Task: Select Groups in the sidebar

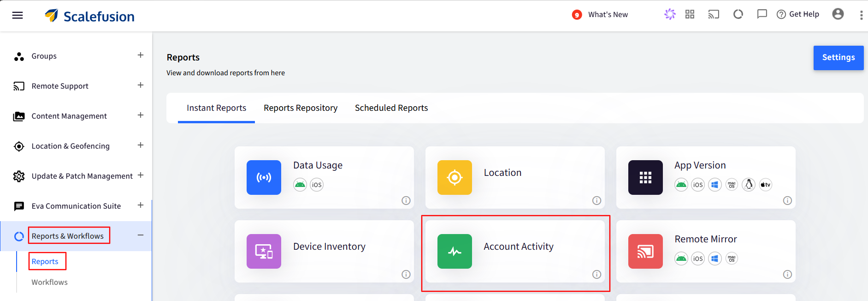Action: tap(44, 56)
